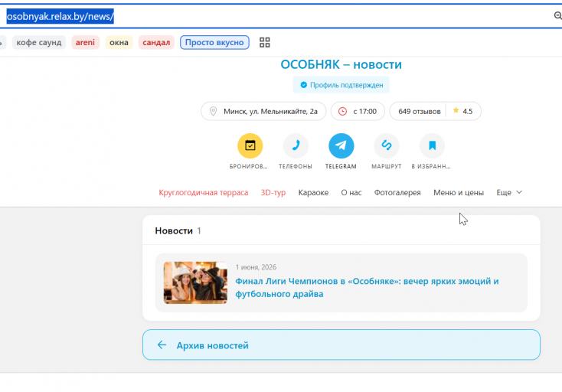This screenshot has height=392, width=562.
Task: Expand the Еще dropdown menu
Action: pos(509,192)
